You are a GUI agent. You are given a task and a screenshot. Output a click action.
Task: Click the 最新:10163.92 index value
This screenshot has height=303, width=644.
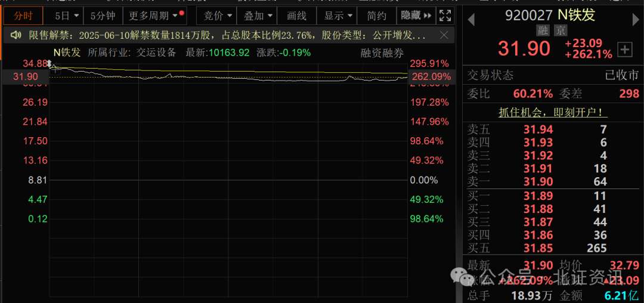click(x=217, y=52)
